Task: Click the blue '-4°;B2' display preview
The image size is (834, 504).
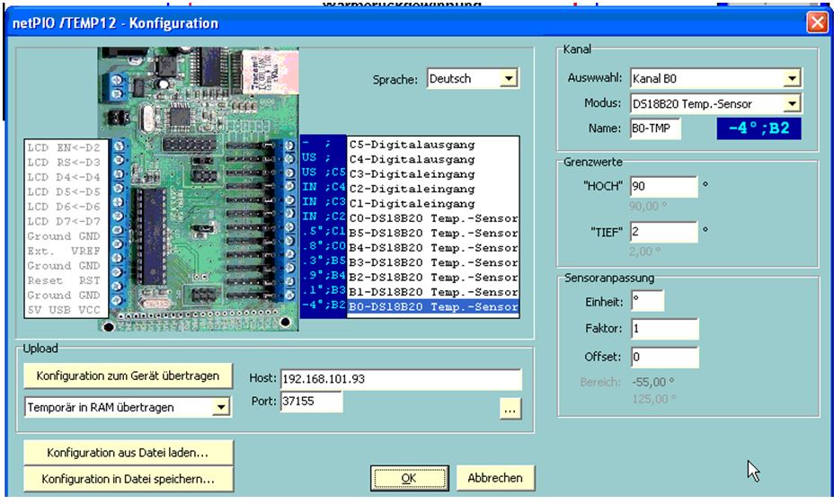Action: coord(759,128)
